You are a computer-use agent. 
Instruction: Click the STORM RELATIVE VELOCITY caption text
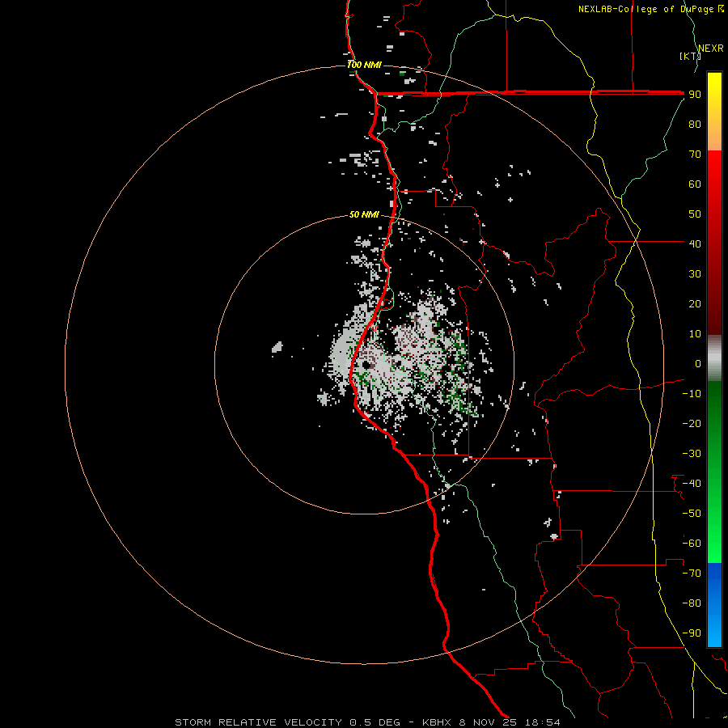tap(259, 722)
